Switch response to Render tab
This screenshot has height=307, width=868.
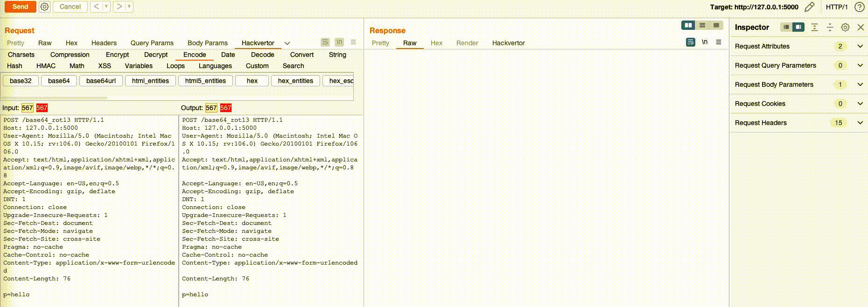click(467, 43)
